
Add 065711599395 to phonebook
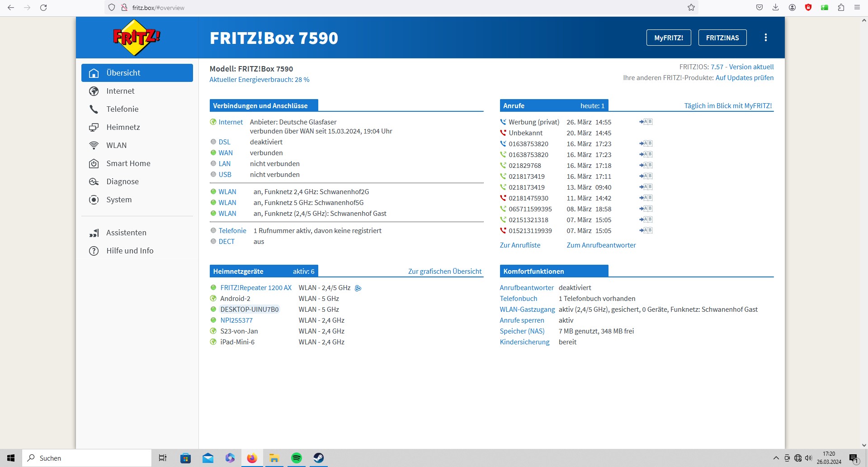tap(646, 209)
